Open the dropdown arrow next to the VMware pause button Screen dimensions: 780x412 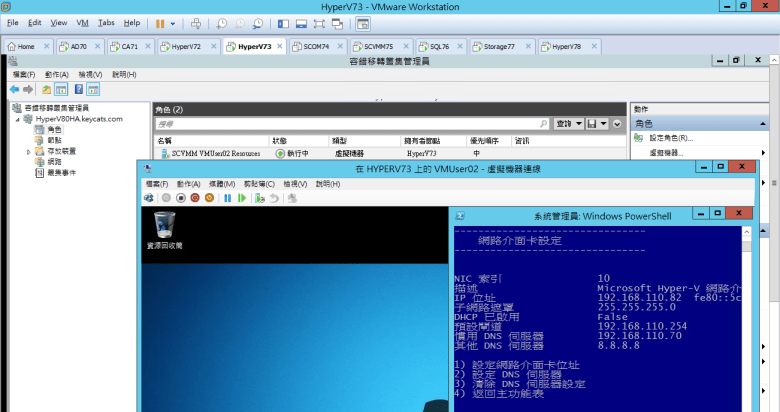pyautogui.click(x=173, y=22)
